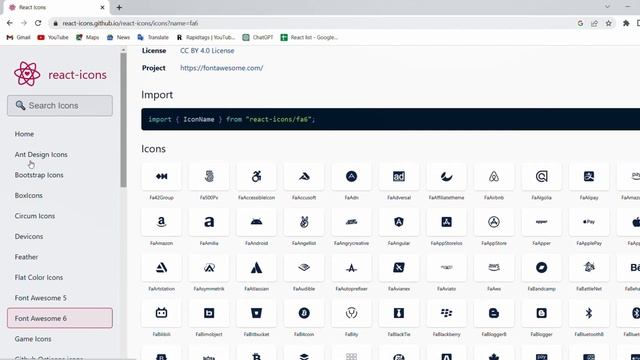The height and width of the screenshot is (360, 640).
Task: Pick the FaBitbucket icon
Action: coord(256,313)
